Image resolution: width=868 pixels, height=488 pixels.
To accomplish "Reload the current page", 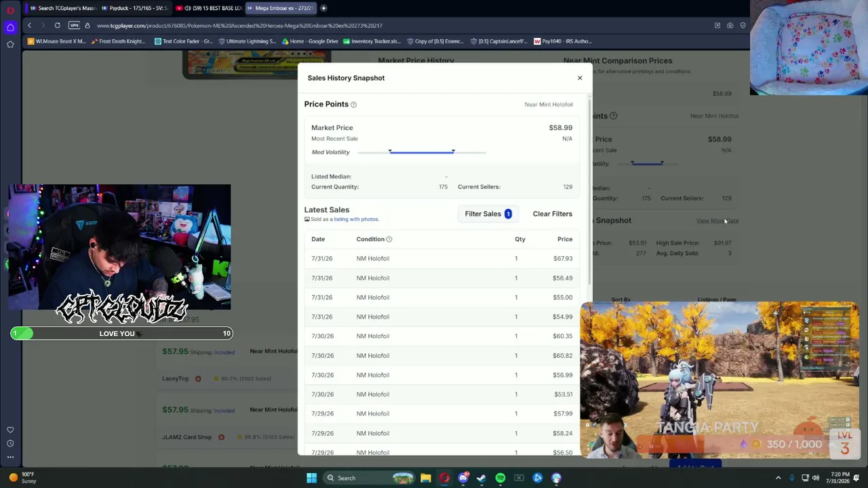I will 58,26.
